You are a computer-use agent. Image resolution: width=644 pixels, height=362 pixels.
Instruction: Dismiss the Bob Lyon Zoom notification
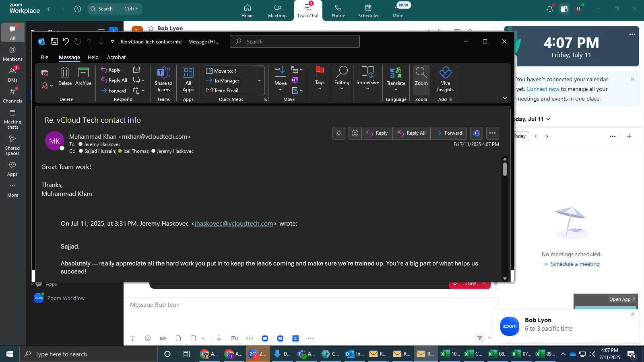point(633,314)
